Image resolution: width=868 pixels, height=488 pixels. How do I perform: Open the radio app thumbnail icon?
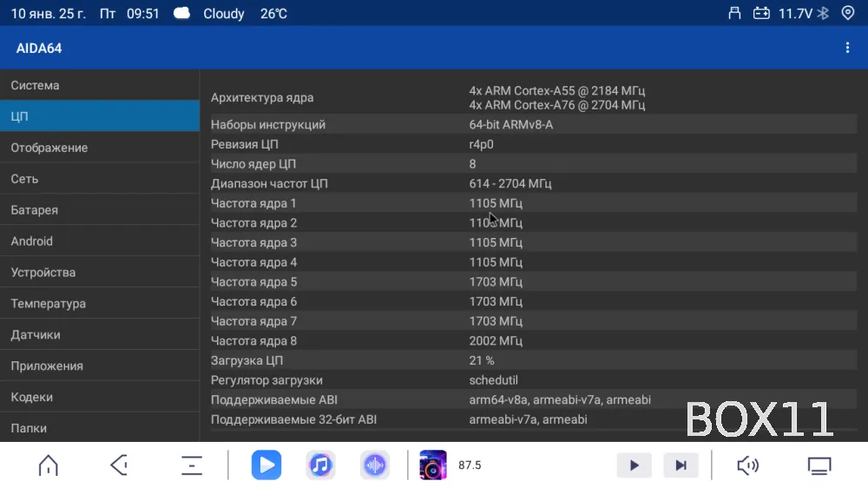(x=433, y=465)
